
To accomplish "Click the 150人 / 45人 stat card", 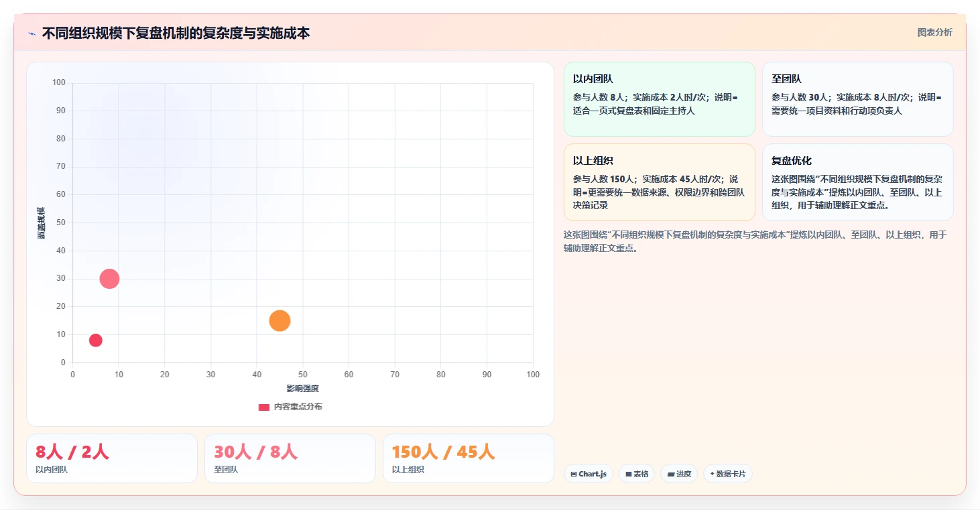I will click(469, 458).
